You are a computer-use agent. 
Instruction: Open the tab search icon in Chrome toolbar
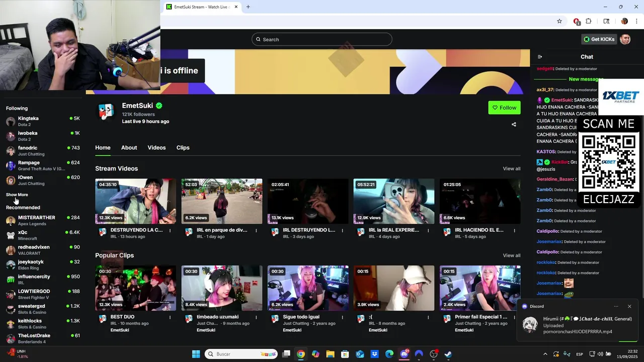606,21
